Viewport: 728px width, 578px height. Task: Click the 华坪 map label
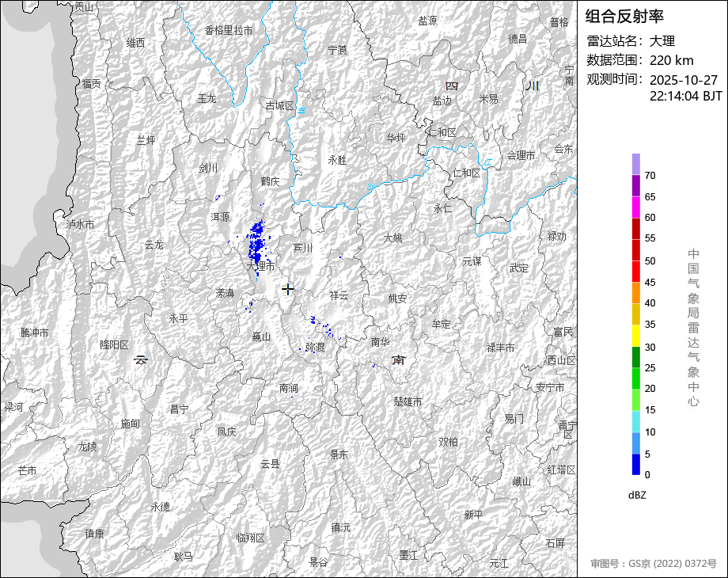tap(396, 138)
